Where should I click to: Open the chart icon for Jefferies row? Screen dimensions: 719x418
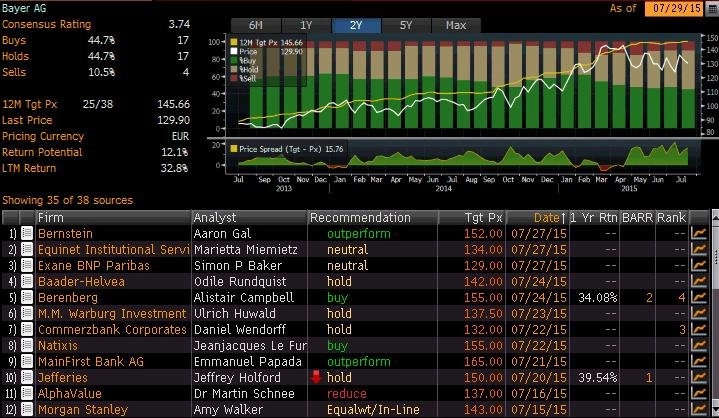[699, 378]
